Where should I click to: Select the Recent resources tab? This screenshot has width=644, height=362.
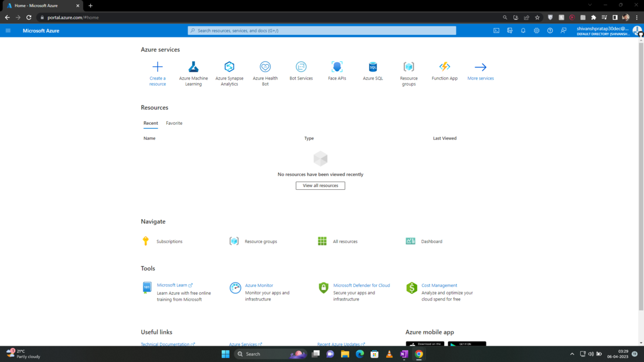point(151,123)
